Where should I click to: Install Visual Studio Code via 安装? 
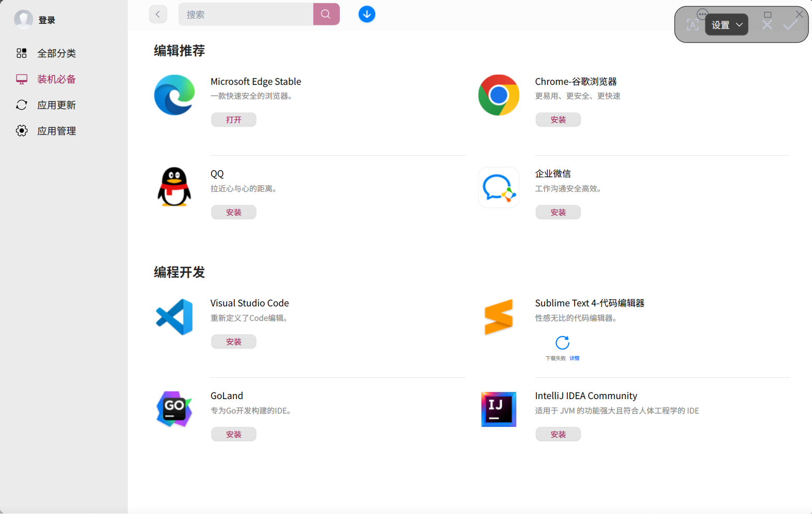234,342
